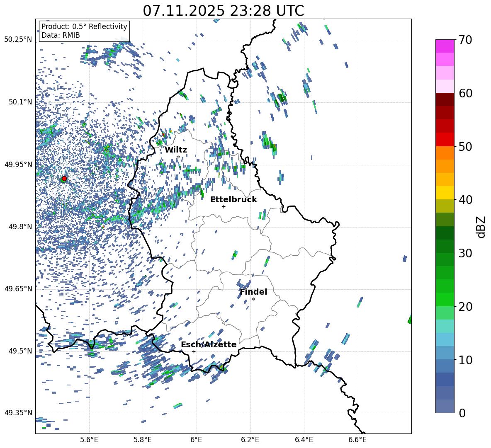Click the 5.8°E longitude label

click(143, 440)
